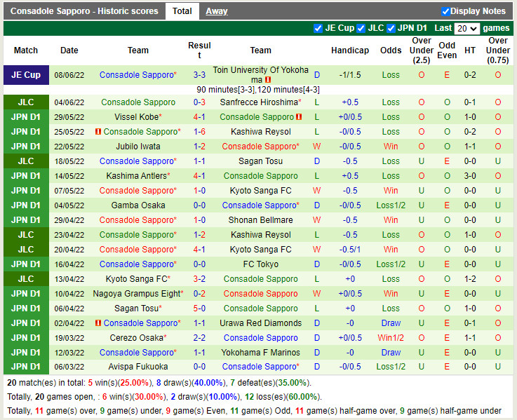This screenshot has width=517, height=420.
Task: Switch to the Total tab
Action: coord(182,11)
